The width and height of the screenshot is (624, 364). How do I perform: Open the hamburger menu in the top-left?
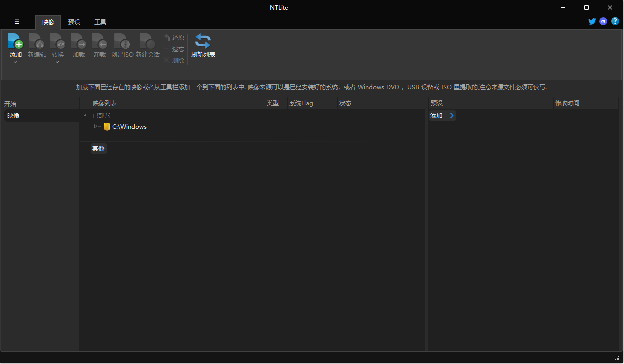17,22
